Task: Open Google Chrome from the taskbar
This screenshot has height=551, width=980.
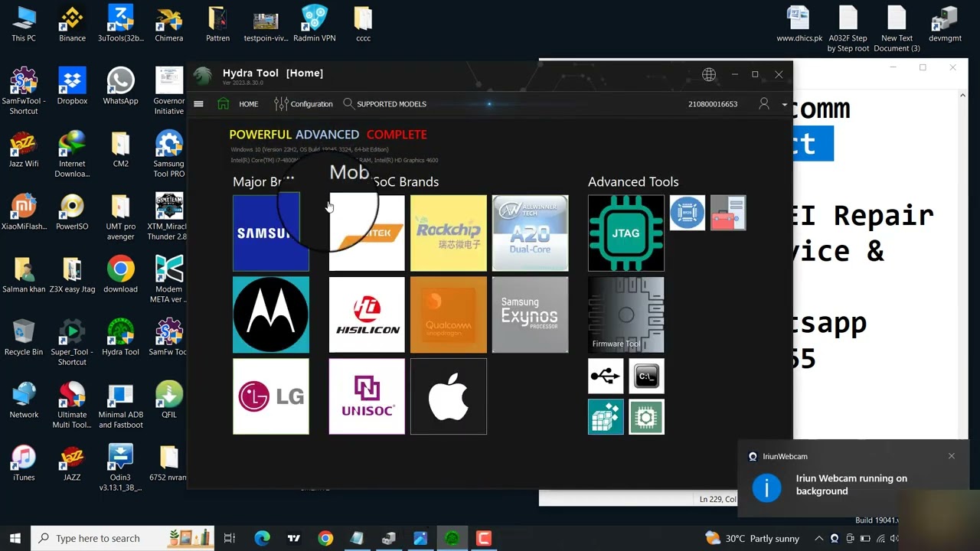Action: pos(325,538)
